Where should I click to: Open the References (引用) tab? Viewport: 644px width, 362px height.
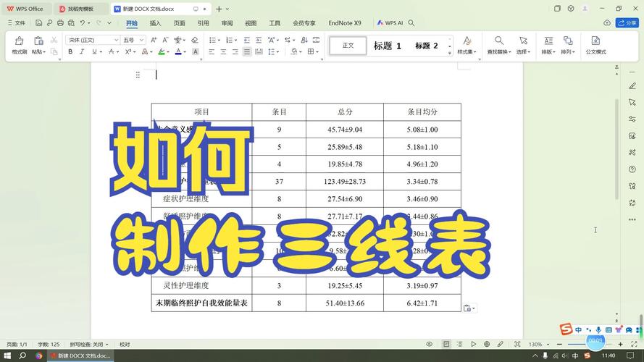click(x=203, y=23)
